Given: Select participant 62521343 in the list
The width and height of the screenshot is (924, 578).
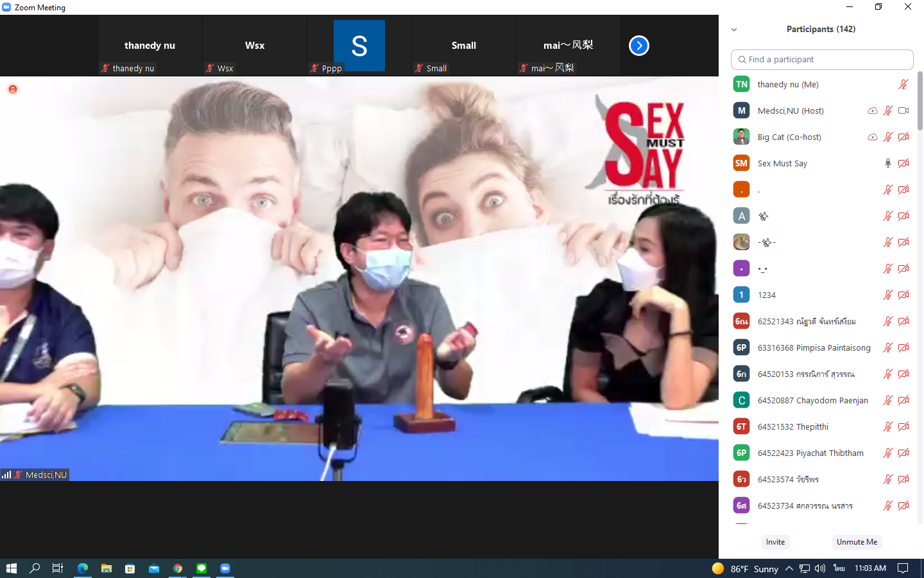Looking at the screenshot, I should (x=822, y=321).
